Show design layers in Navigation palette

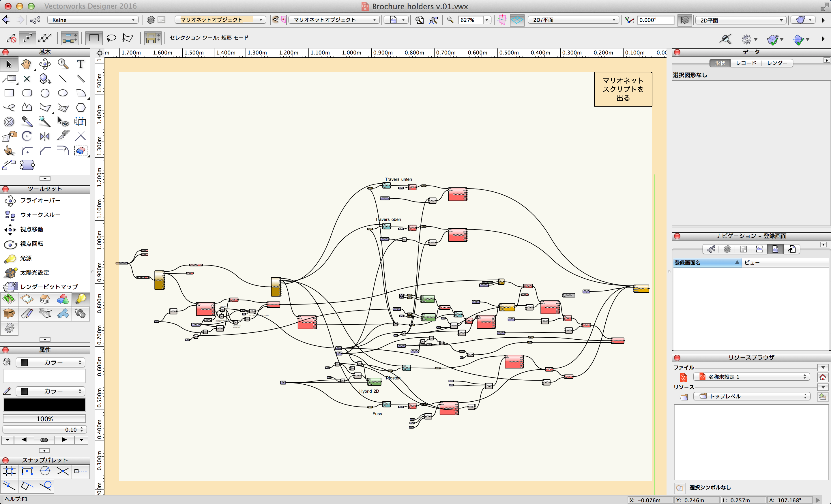(x=727, y=249)
